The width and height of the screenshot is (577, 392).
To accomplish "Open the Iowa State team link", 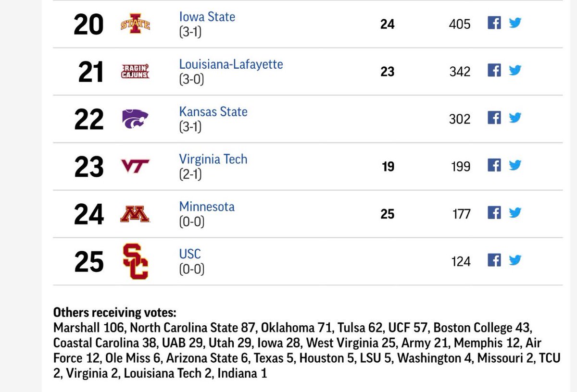I will (207, 17).
